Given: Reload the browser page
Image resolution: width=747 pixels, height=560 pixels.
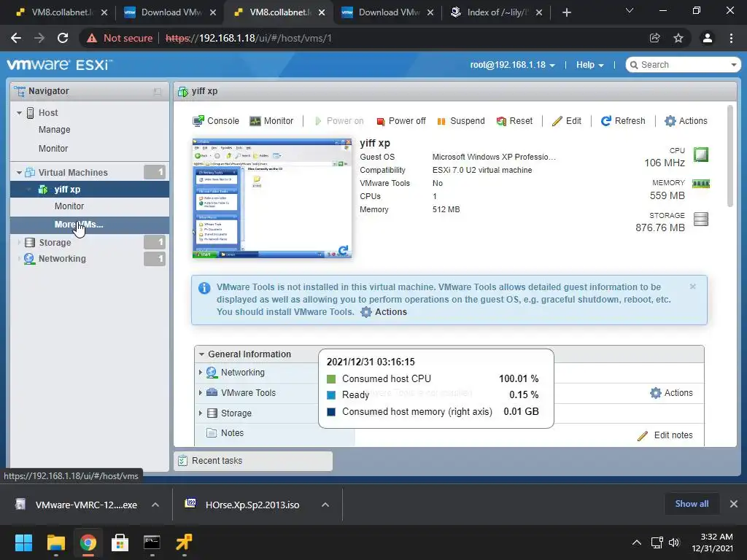Looking at the screenshot, I should tap(63, 38).
